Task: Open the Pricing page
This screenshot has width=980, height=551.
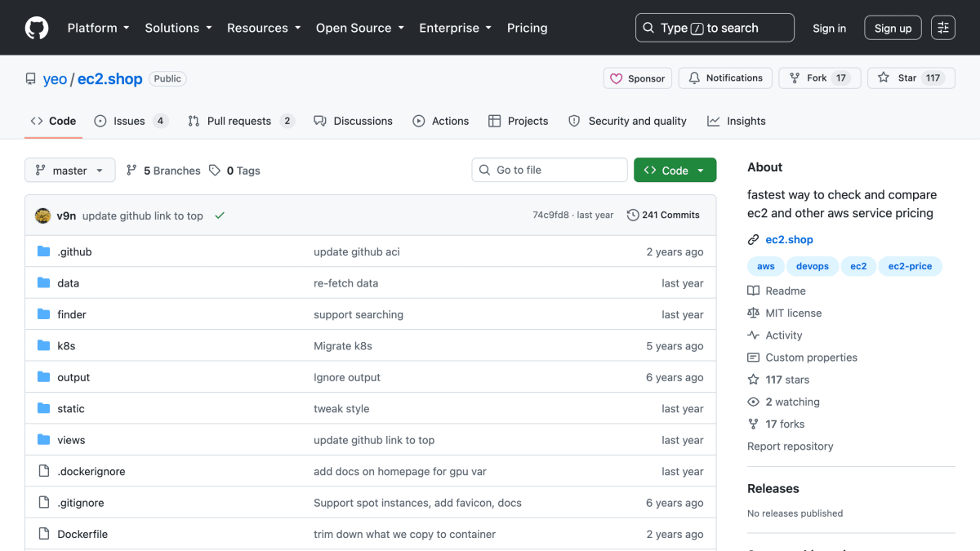Action: tap(528, 28)
